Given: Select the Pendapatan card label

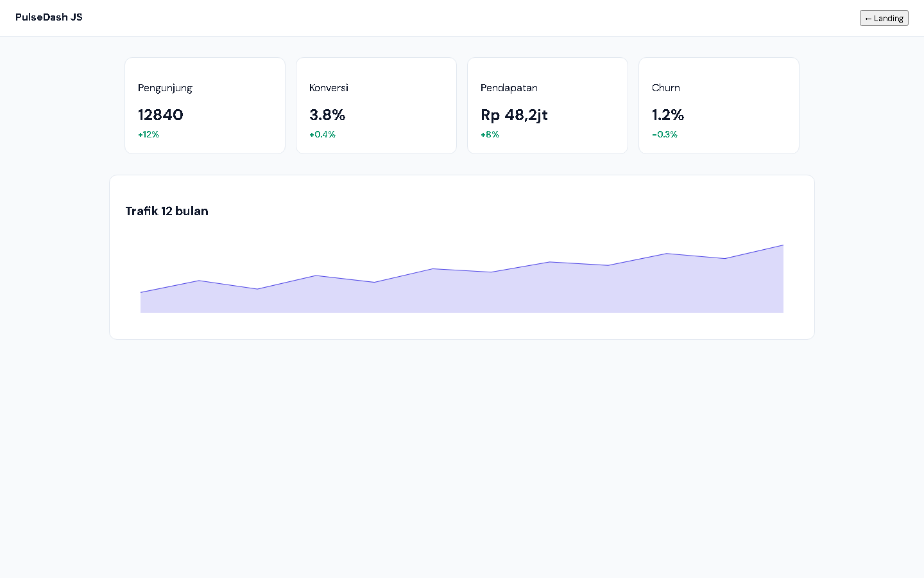Looking at the screenshot, I should [x=509, y=88].
